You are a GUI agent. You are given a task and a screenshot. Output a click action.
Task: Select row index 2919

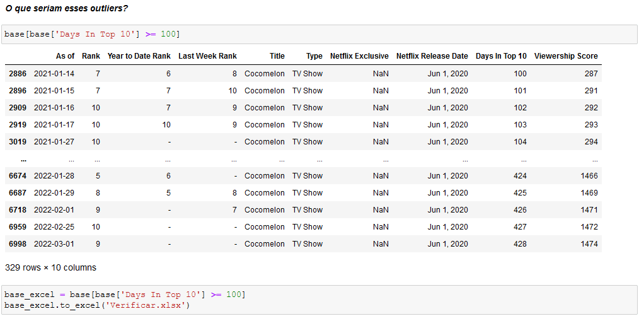coord(18,124)
